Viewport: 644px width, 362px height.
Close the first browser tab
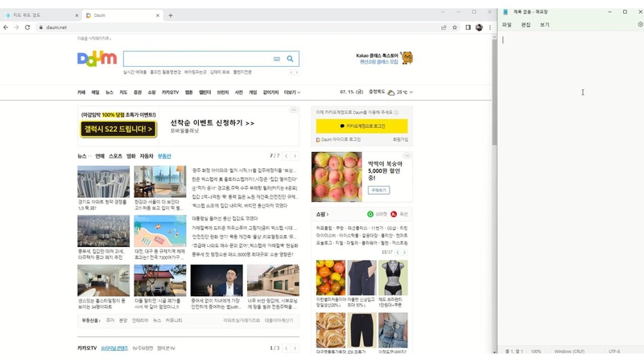tap(76, 15)
